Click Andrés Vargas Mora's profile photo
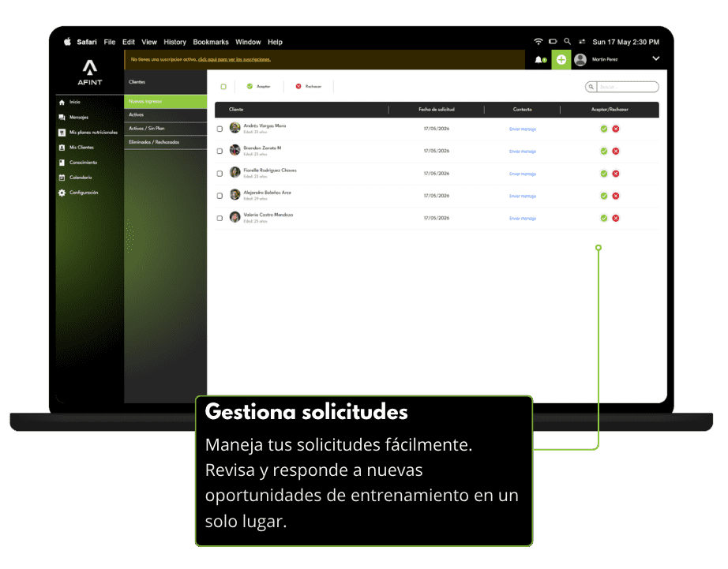Screen dimensions: 728x569 [235, 128]
